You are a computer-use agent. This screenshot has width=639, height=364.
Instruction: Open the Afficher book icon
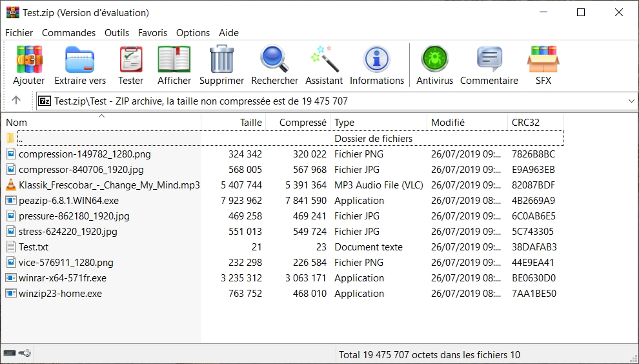click(174, 60)
